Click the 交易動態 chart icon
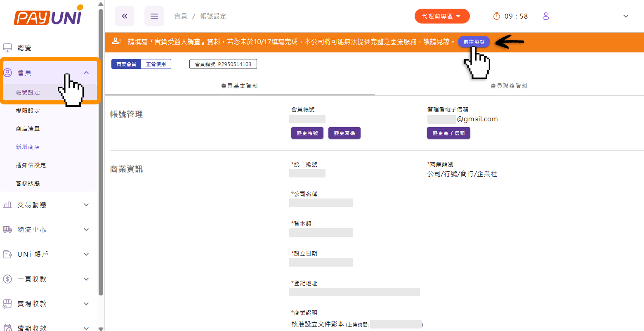The image size is (644, 331). tap(7, 205)
